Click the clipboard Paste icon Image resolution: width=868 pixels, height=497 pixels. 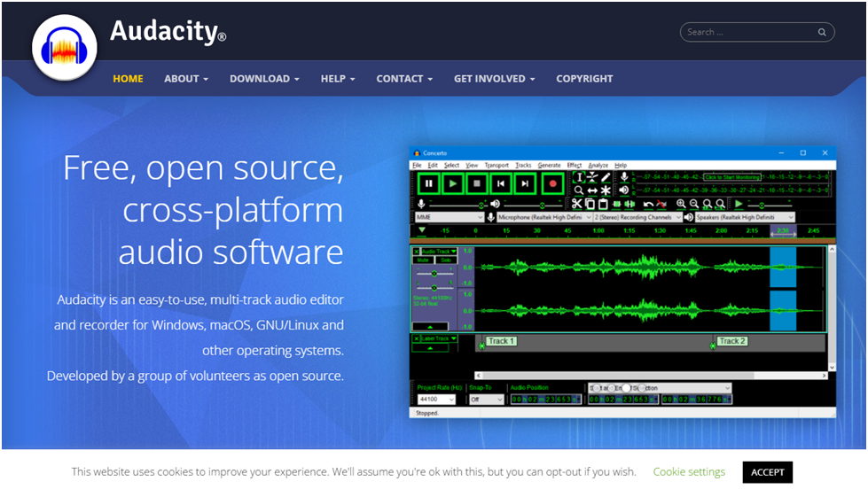tap(603, 204)
